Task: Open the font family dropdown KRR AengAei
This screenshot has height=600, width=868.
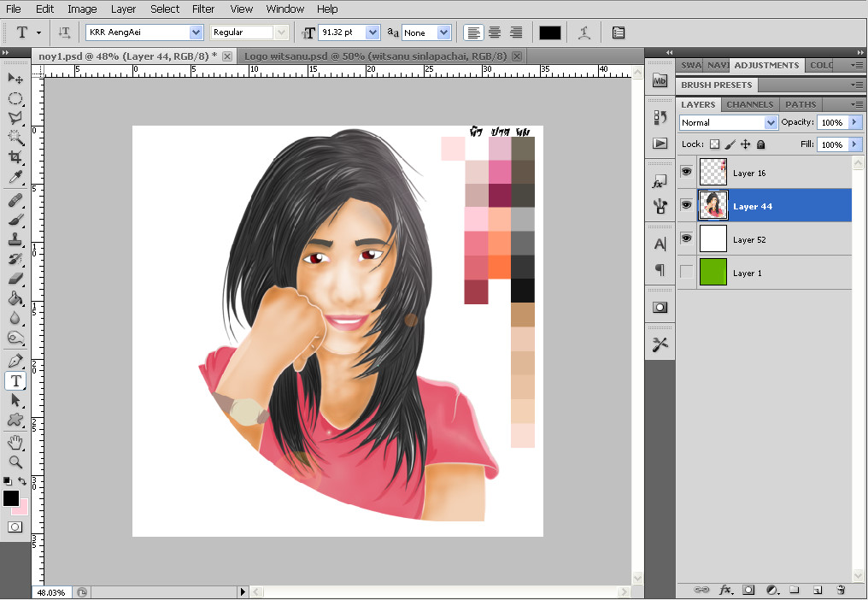Action: pos(196,32)
